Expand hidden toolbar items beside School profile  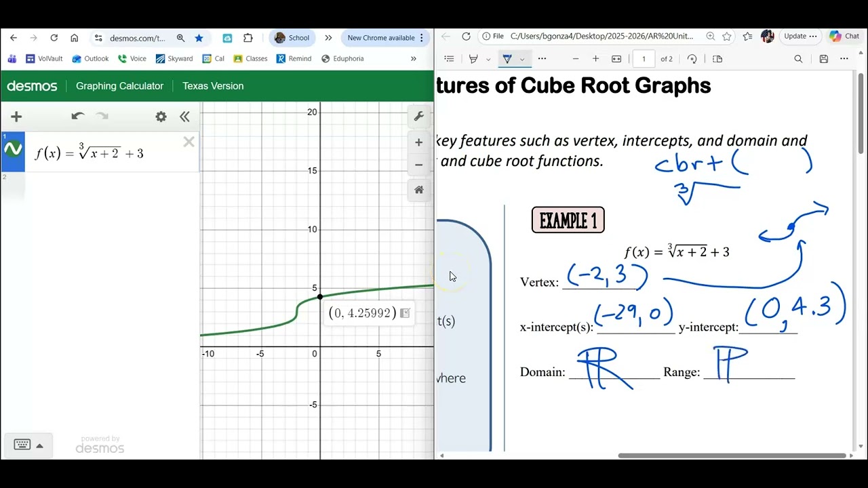pos(328,38)
